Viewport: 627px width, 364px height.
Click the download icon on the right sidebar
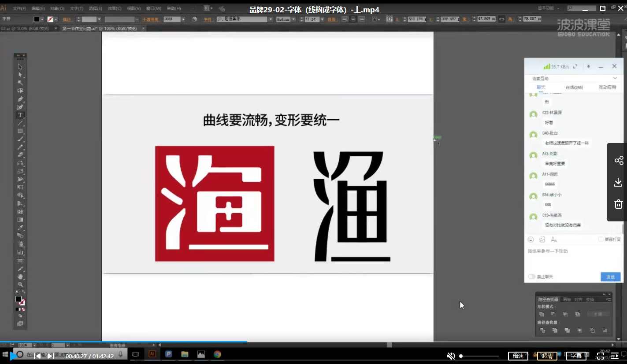coord(618,182)
